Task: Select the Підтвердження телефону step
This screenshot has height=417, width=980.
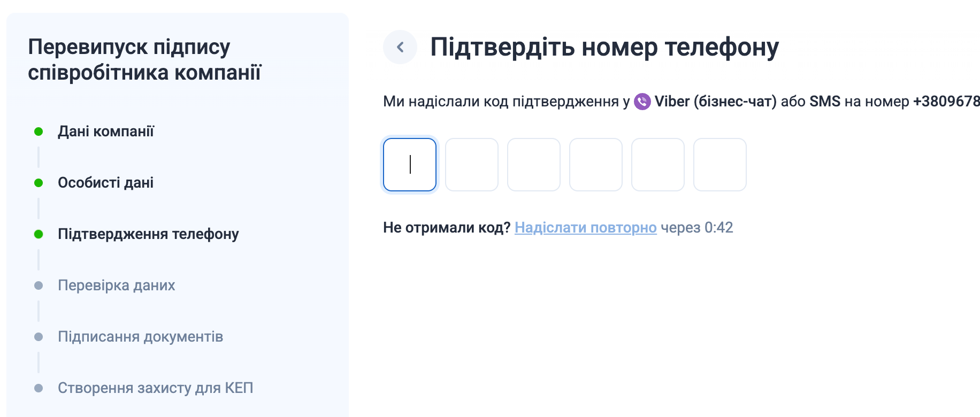Action: coord(148,234)
